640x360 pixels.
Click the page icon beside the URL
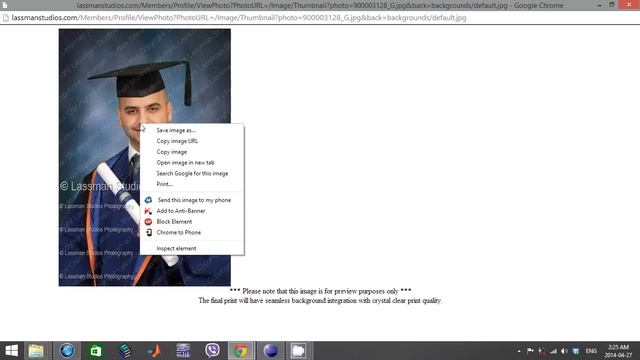(5, 18)
